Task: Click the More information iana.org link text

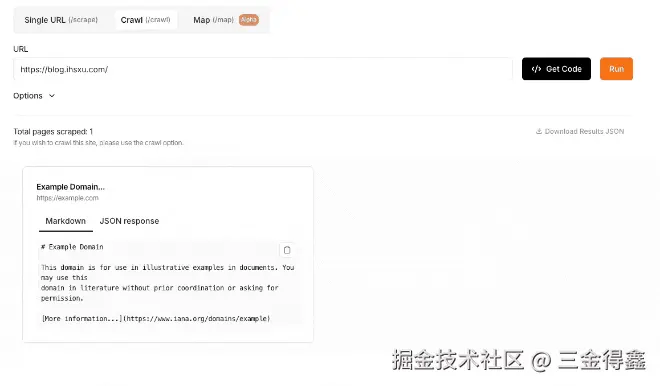Action: point(156,319)
